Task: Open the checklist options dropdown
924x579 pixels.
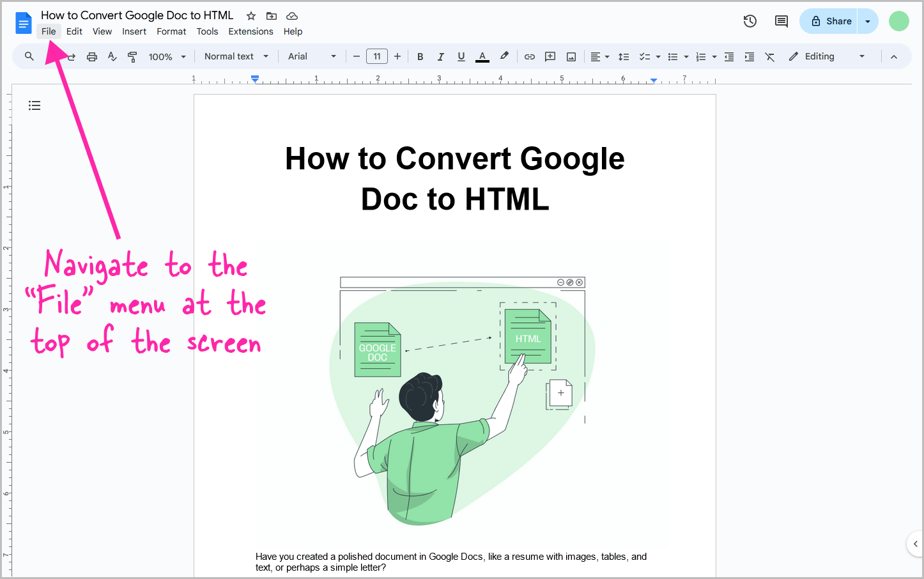Action: 650,57
